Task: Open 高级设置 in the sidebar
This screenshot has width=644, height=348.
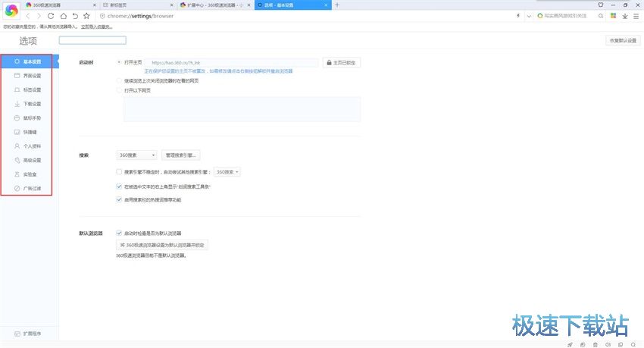Action: tap(29, 160)
